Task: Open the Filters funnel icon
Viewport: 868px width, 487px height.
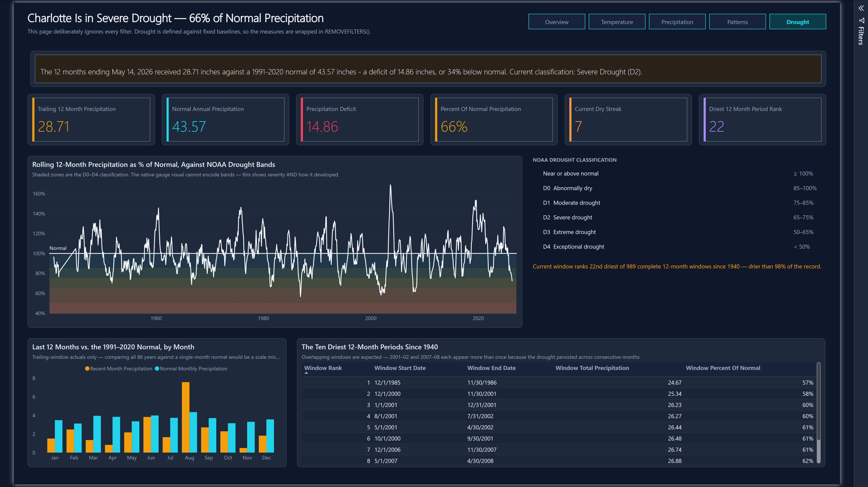Action: coord(861,20)
